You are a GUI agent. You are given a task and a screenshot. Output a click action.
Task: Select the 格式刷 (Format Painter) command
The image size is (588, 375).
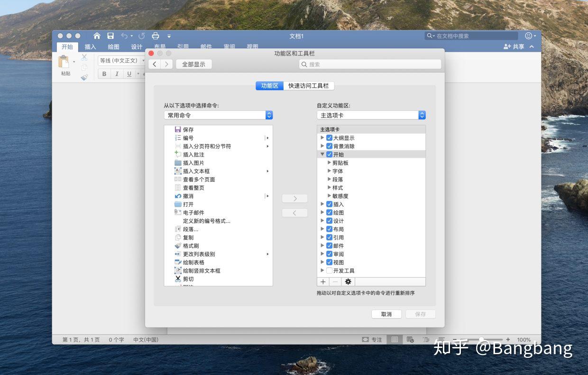pos(192,246)
